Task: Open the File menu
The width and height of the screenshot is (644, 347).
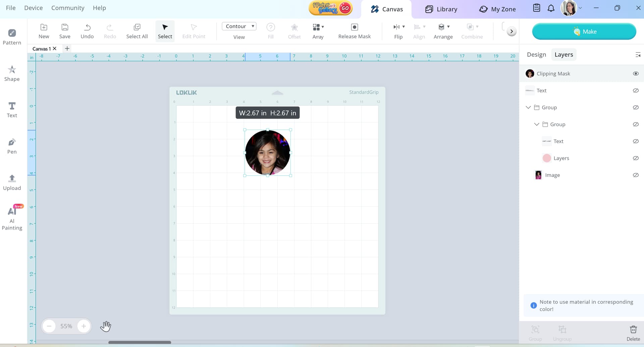Action: [x=11, y=8]
